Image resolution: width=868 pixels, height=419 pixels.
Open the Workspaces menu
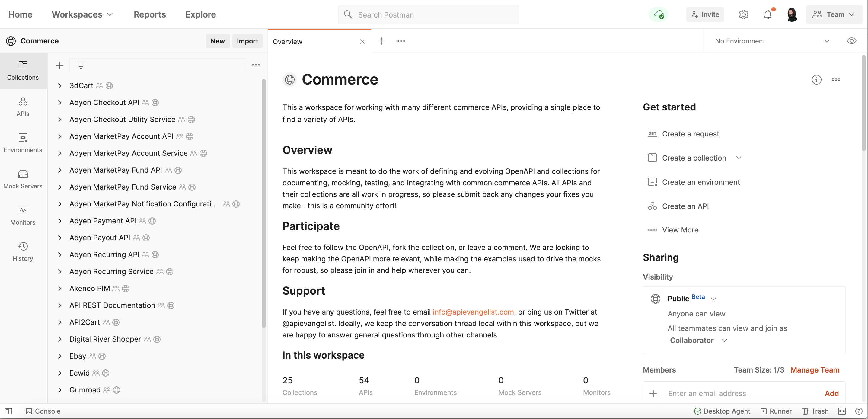pyautogui.click(x=82, y=14)
